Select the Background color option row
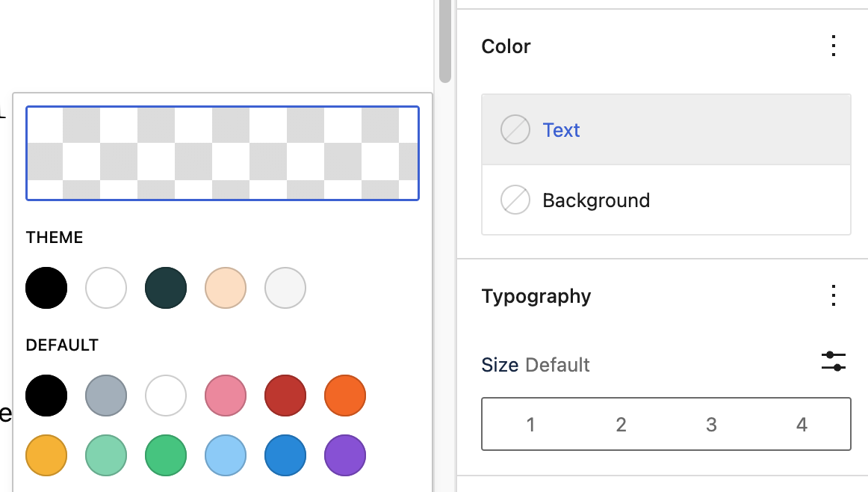This screenshot has width=868, height=492. point(665,200)
